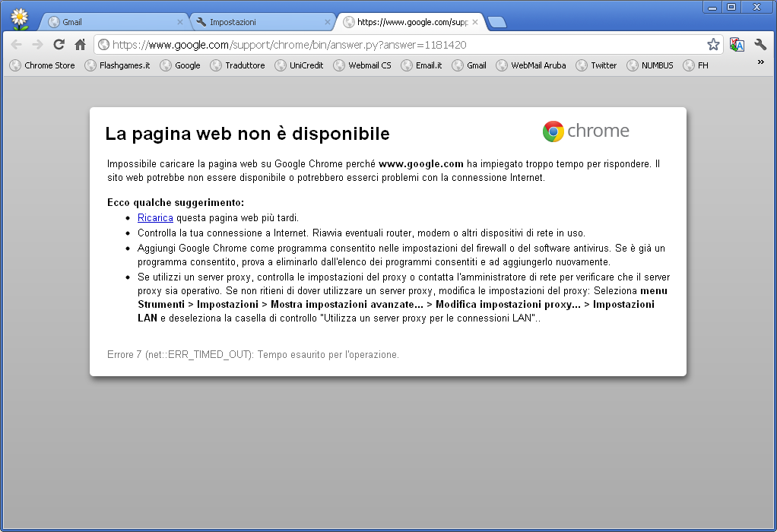Open the wrench settings menu
Screen dimensions: 777x532
tap(760, 45)
